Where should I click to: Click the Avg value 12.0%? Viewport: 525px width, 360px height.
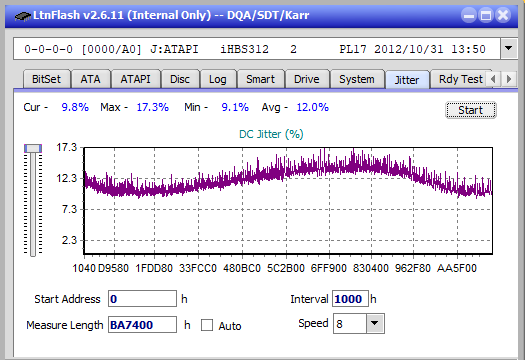(x=313, y=107)
